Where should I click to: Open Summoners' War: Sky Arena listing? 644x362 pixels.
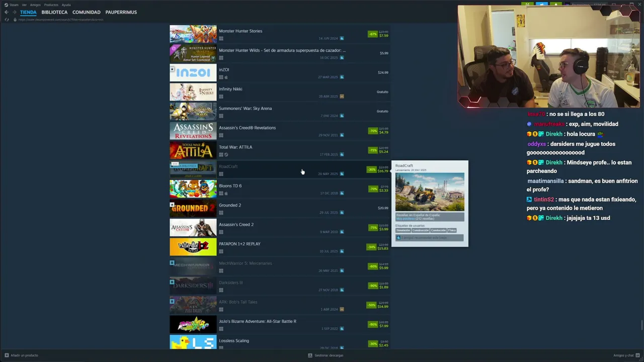click(x=280, y=112)
